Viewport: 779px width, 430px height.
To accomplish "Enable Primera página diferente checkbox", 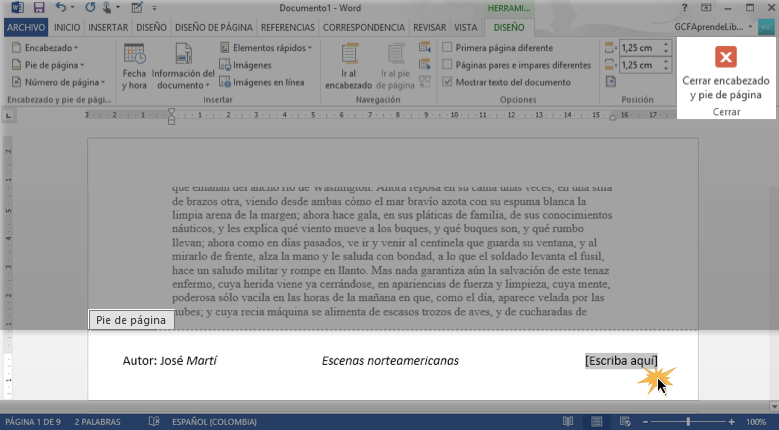I will [447, 47].
